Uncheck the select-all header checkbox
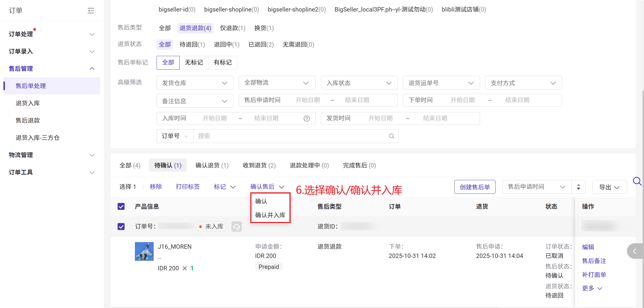 tap(121, 207)
